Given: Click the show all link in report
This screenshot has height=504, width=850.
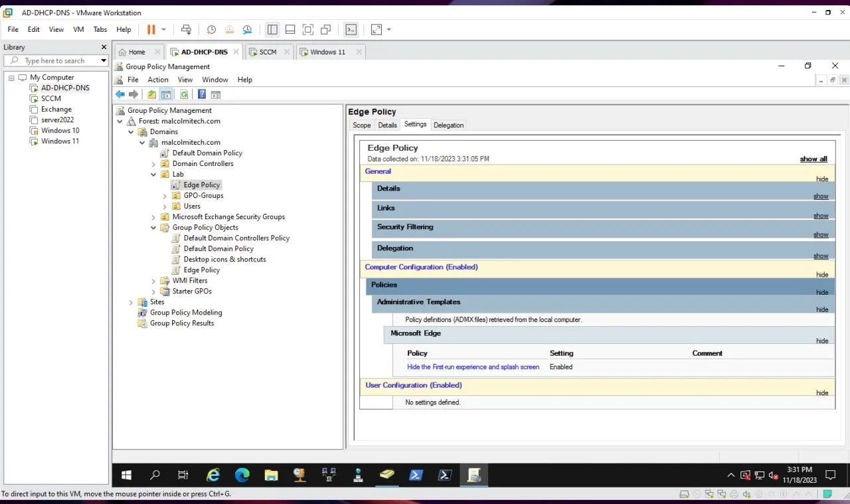Looking at the screenshot, I should (x=813, y=159).
